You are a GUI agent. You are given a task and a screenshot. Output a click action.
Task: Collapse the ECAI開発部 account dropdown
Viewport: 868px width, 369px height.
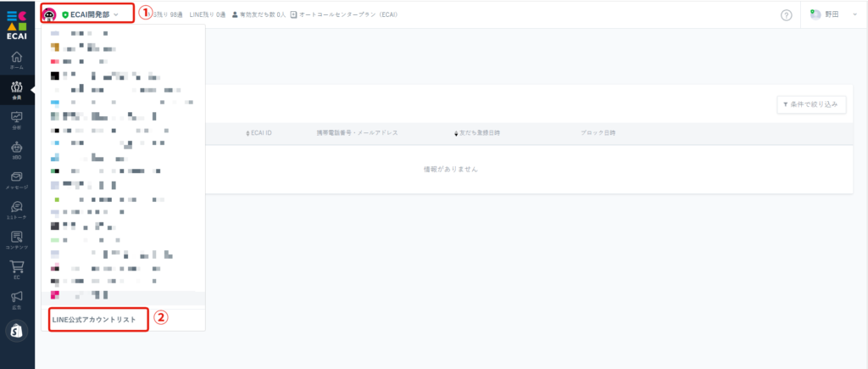[x=88, y=14]
